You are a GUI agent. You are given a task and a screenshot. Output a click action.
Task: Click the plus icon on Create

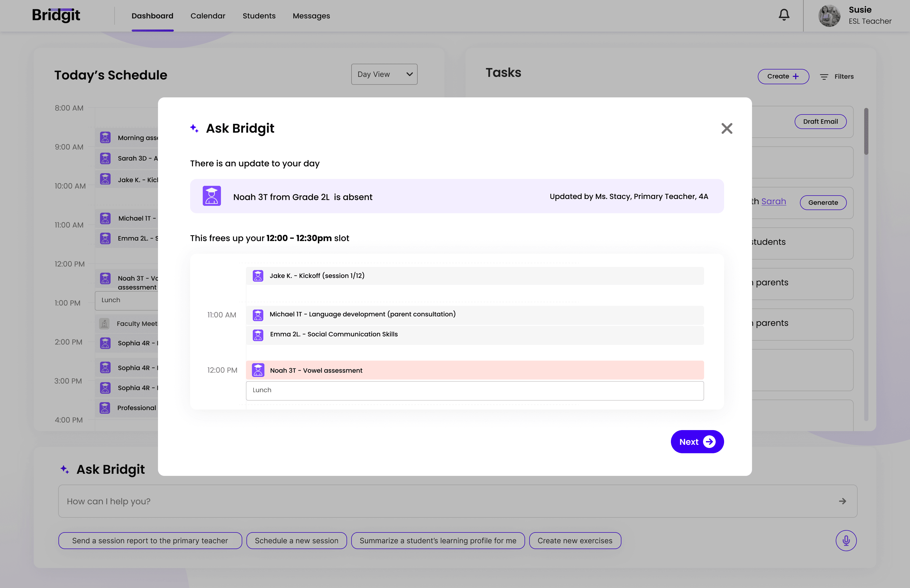tap(796, 76)
